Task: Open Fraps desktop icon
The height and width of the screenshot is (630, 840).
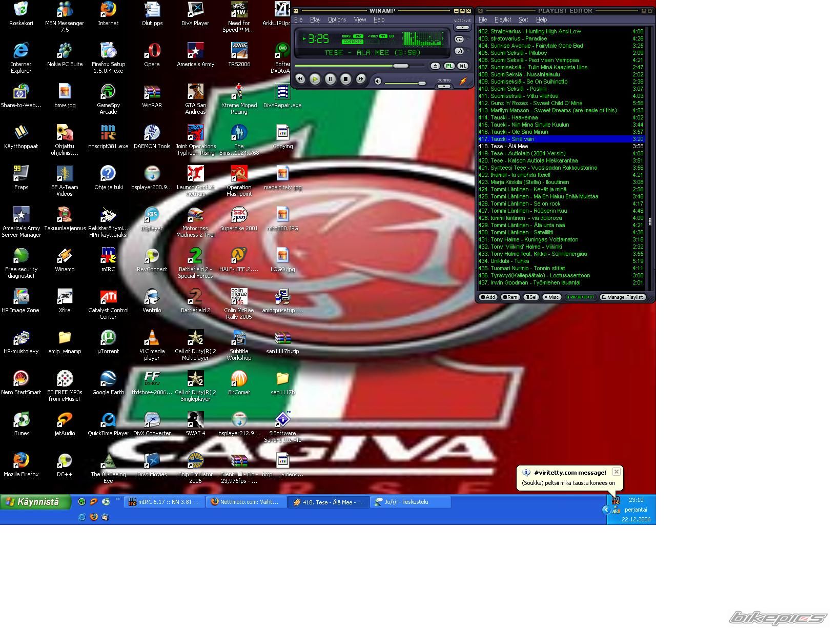Action: click(x=21, y=177)
